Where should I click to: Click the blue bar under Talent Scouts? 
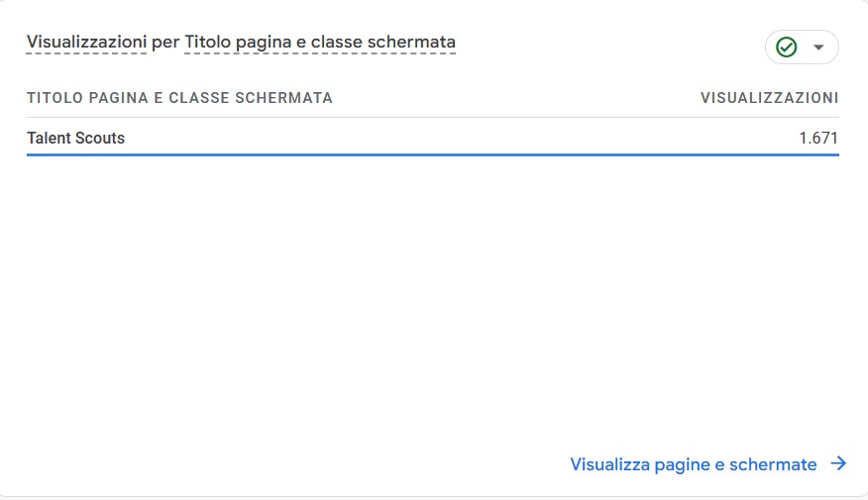[432, 155]
